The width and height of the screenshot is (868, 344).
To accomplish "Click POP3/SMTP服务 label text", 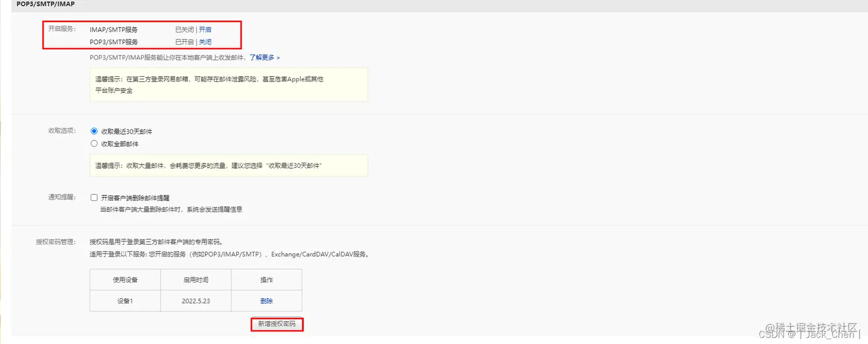I will [x=114, y=42].
